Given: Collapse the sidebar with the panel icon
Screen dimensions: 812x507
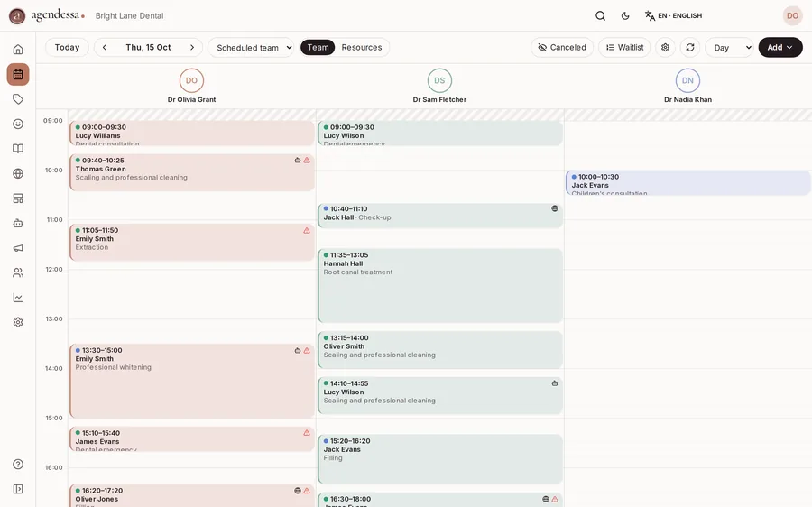Looking at the screenshot, I should tap(18, 489).
